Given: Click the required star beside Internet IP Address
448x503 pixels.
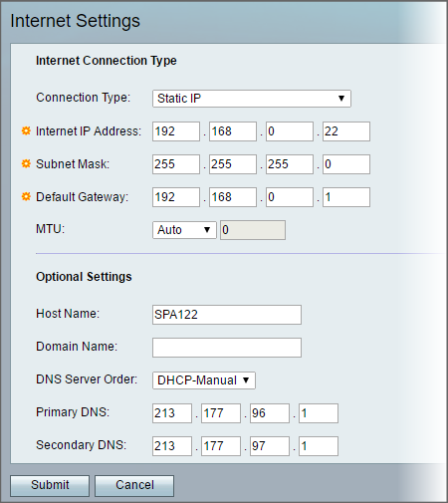Looking at the screenshot, I should coord(26,130).
